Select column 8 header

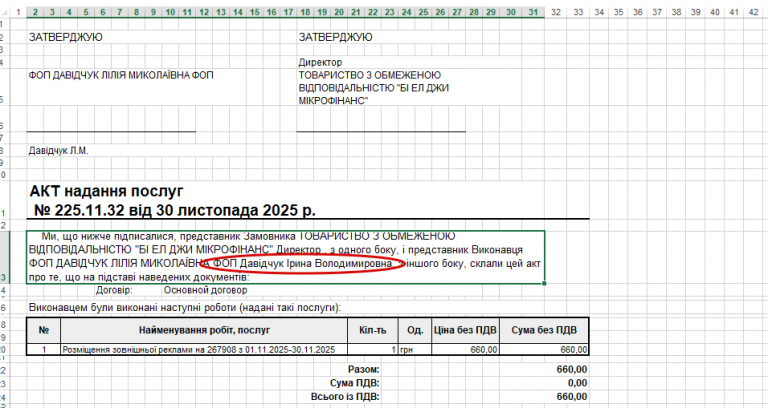(136, 12)
